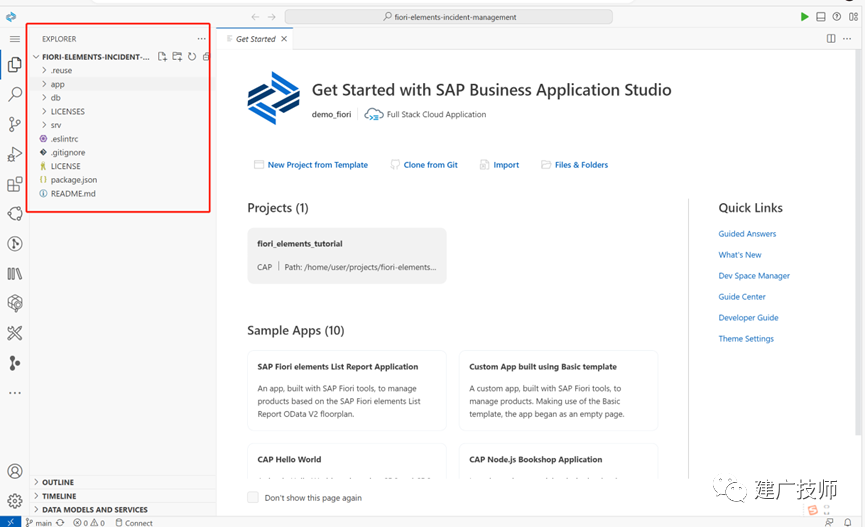Screen dimensions: 865x527
Task: Open Guide Center quick link
Action: tap(742, 296)
